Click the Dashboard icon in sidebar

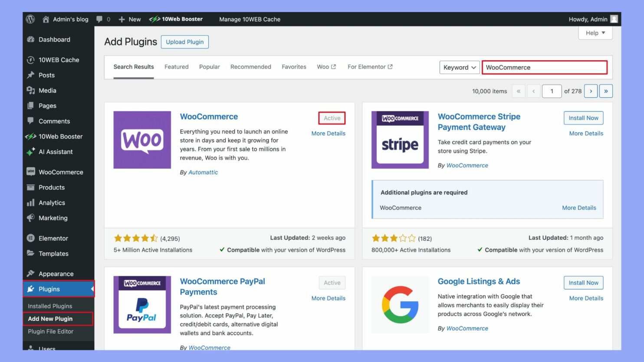pyautogui.click(x=30, y=39)
